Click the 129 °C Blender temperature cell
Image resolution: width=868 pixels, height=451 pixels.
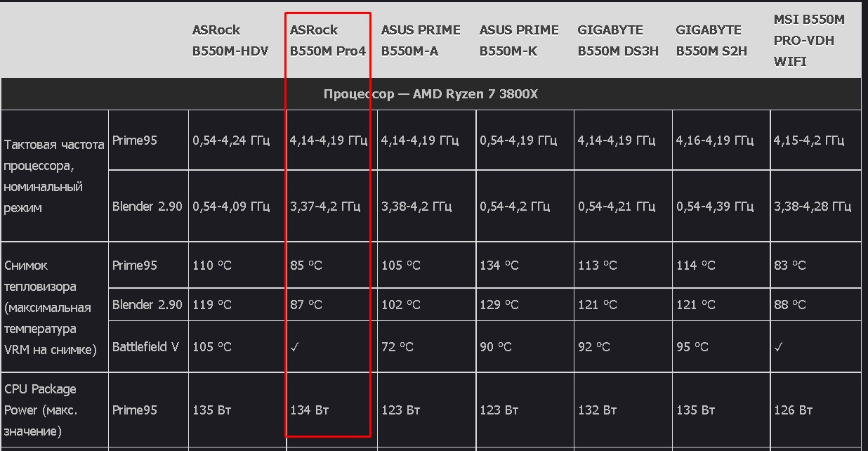(x=499, y=305)
